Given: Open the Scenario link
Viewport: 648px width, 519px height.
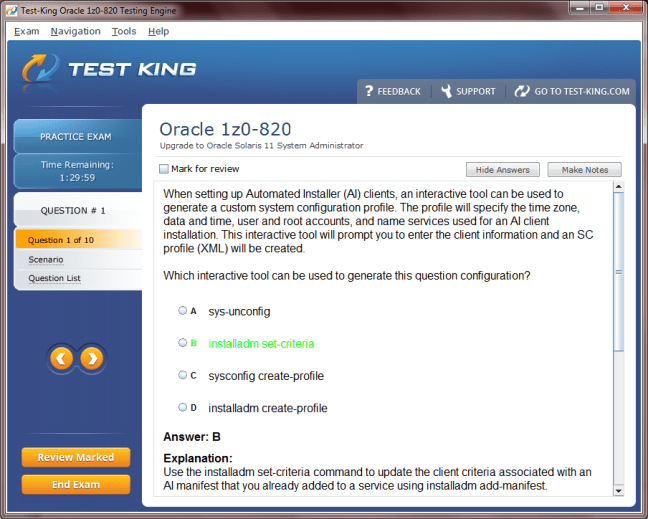Looking at the screenshot, I should point(46,260).
